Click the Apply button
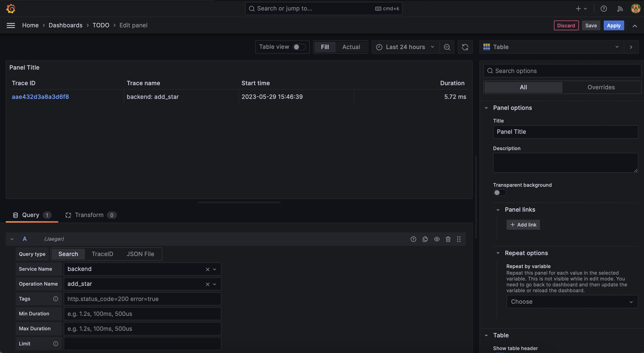644x353 pixels. point(613,25)
